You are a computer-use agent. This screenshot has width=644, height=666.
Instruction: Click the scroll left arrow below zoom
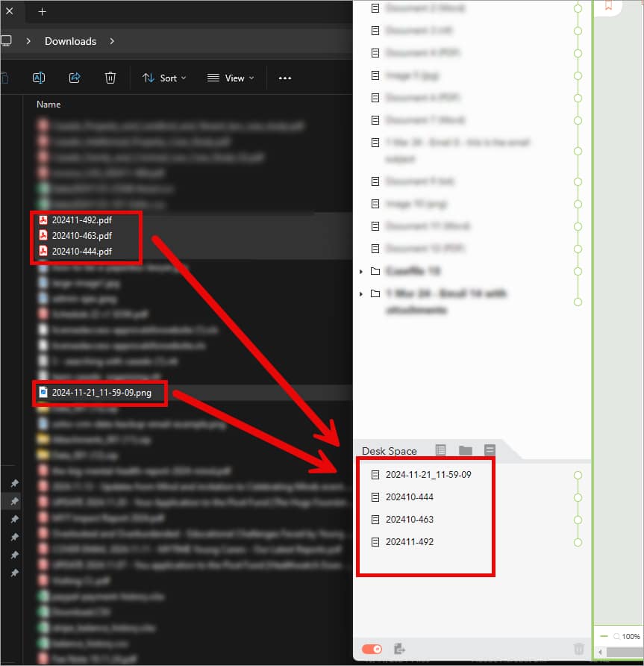pyautogui.click(x=600, y=652)
